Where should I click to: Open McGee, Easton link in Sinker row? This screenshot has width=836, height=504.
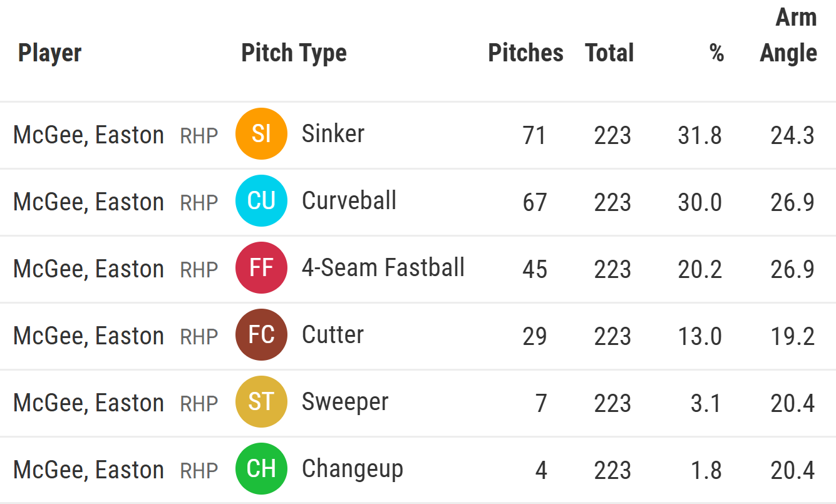coord(88,135)
